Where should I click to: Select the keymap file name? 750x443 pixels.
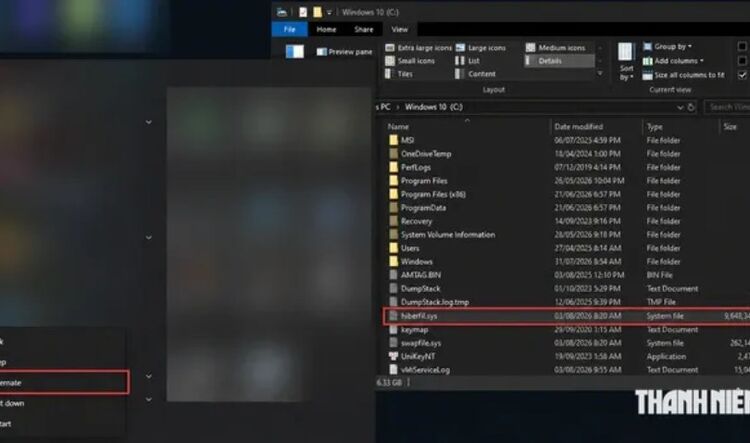click(414, 329)
